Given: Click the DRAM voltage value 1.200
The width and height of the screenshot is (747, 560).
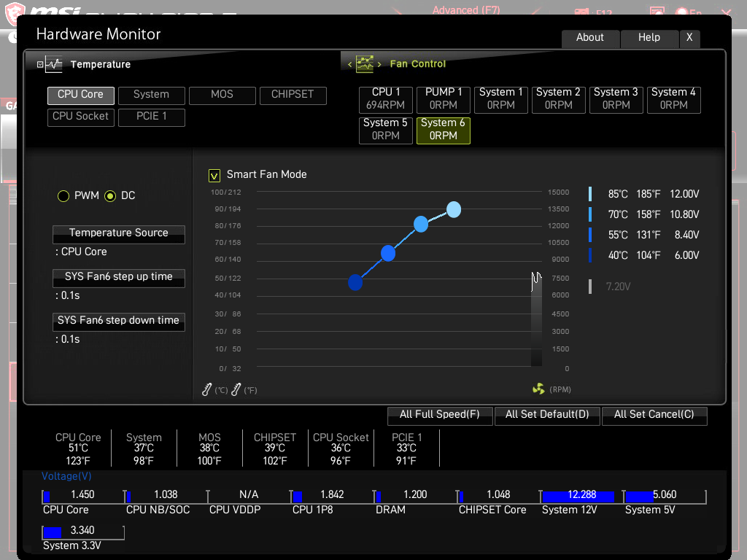Looking at the screenshot, I should (415, 495).
